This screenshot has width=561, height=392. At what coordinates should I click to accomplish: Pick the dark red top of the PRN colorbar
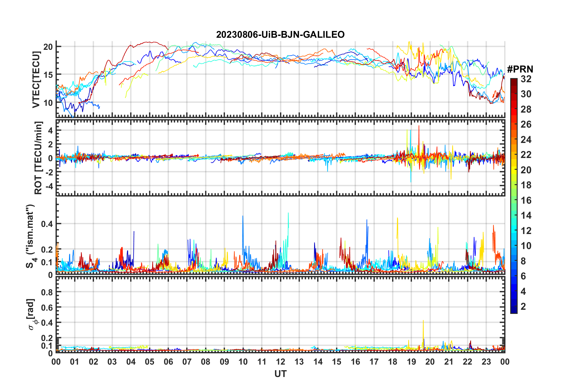coord(514,80)
